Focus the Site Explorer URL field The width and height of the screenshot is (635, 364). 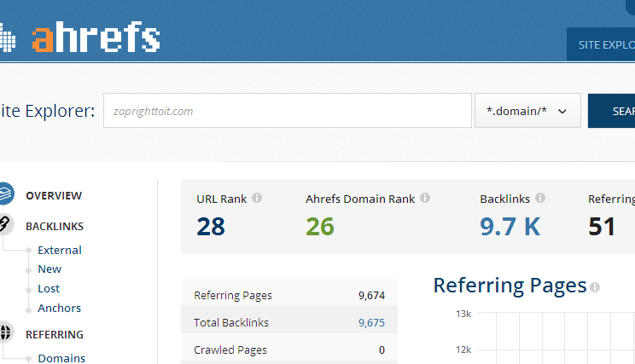coord(288,111)
